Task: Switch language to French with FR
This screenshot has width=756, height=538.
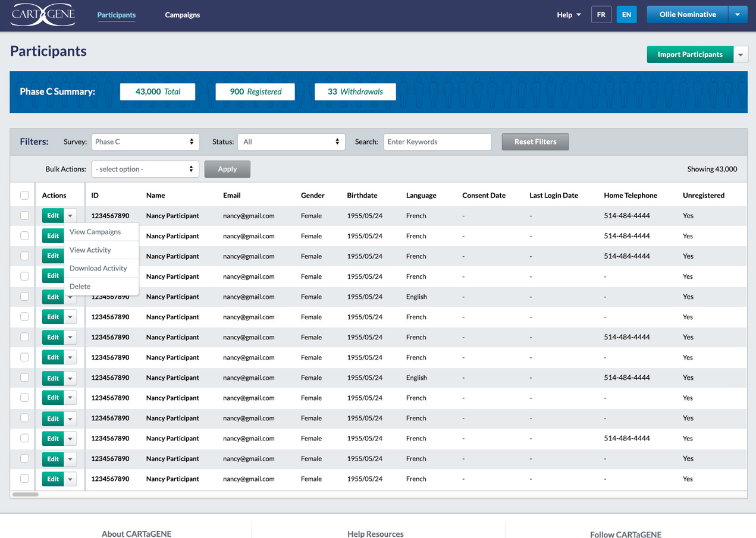Action: (601, 15)
